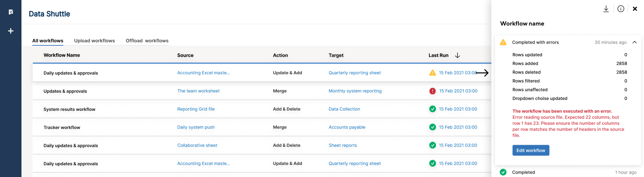Click the Last Run column header
The width and height of the screenshot is (644, 177).
(x=438, y=55)
